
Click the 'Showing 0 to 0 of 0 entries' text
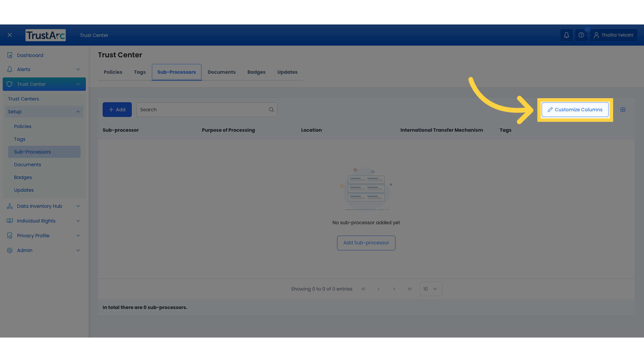tap(321, 289)
